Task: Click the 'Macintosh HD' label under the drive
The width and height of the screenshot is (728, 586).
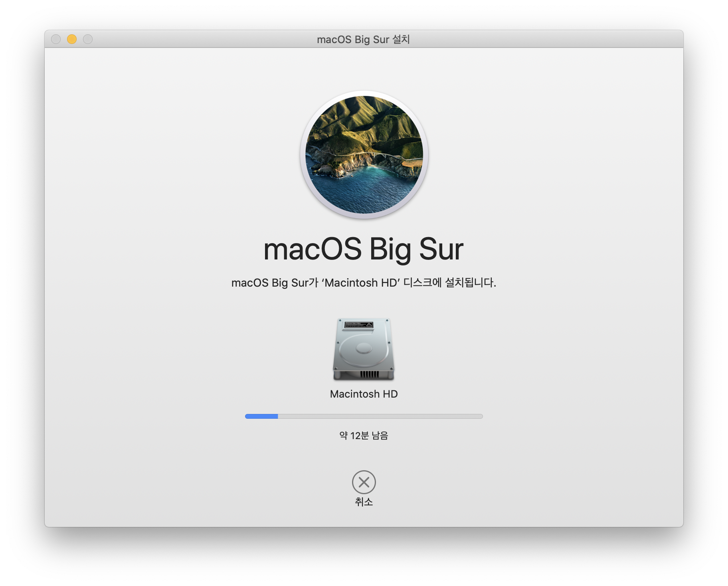Action: click(364, 394)
